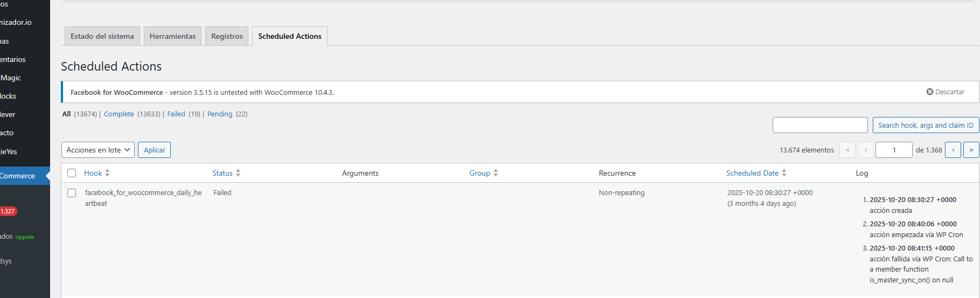The width and height of the screenshot is (980, 298).
Task: Select the facebook_for_woocommerce_daily_heartbeat row checkbox
Action: click(x=72, y=193)
